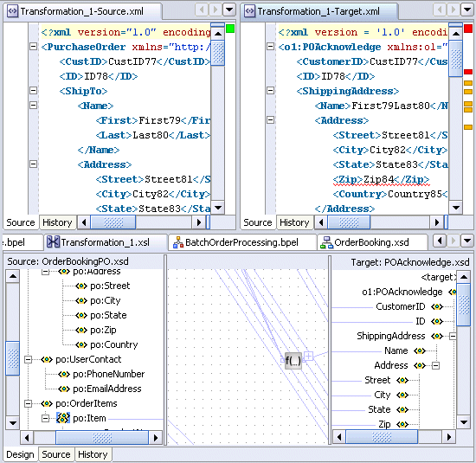This screenshot has height=463, width=476.
Task: Collapse the ShippingAddress target node
Action: click(453, 336)
